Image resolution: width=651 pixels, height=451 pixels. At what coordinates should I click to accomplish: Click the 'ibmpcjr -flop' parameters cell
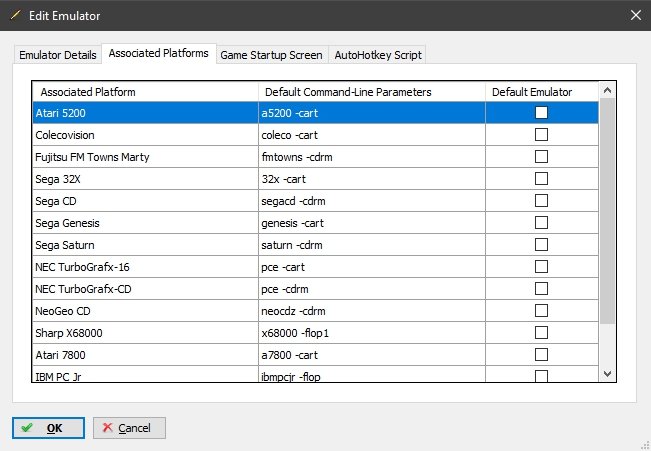372,375
